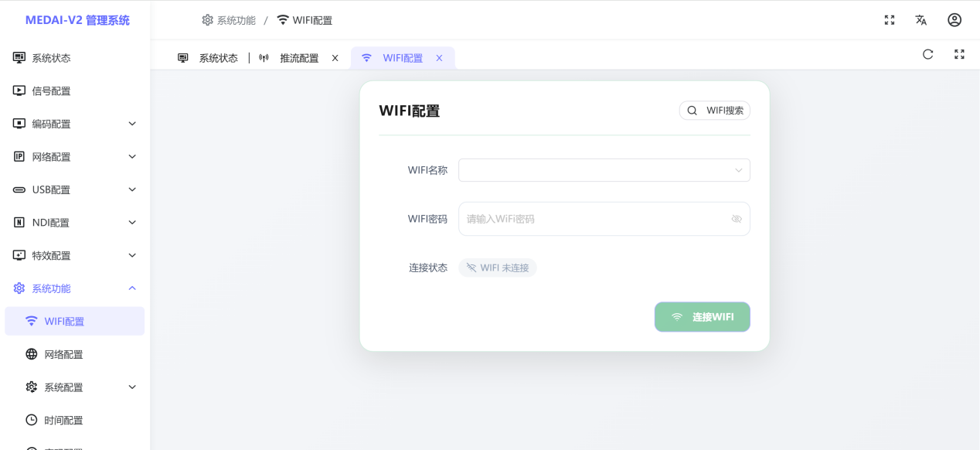Open the user account avatar icon
The height and width of the screenshot is (450, 980).
pos(954,20)
